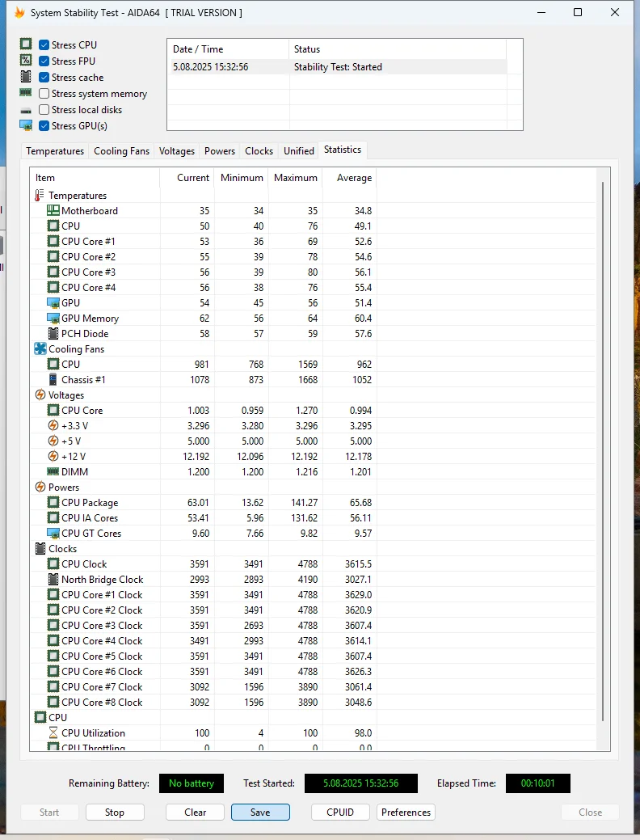Click the GPU temperature row icon

click(x=53, y=302)
